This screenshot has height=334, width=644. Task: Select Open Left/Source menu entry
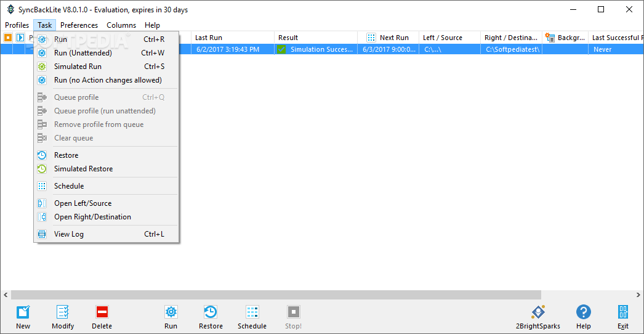pos(107,203)
